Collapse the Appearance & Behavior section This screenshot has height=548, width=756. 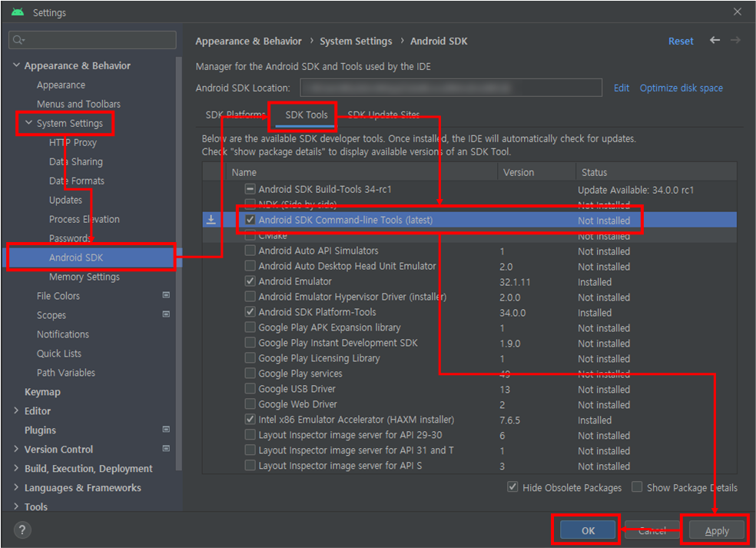pos(16,65)
